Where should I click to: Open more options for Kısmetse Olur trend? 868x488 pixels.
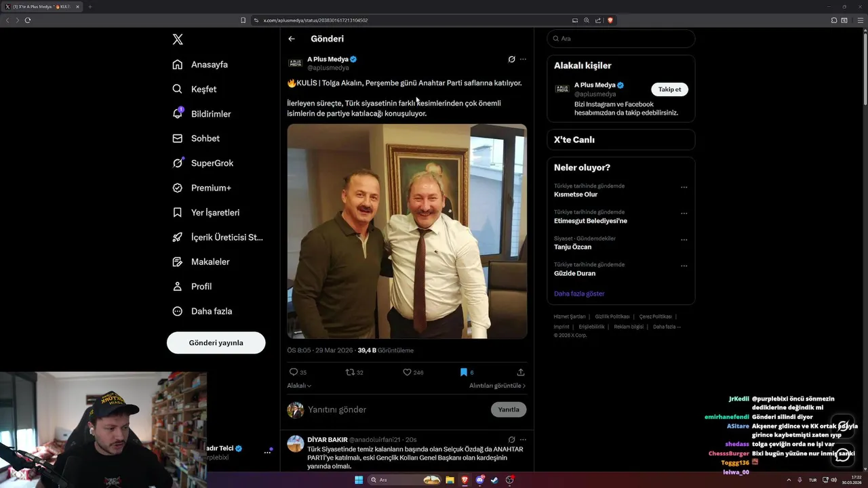pos(684,188)
